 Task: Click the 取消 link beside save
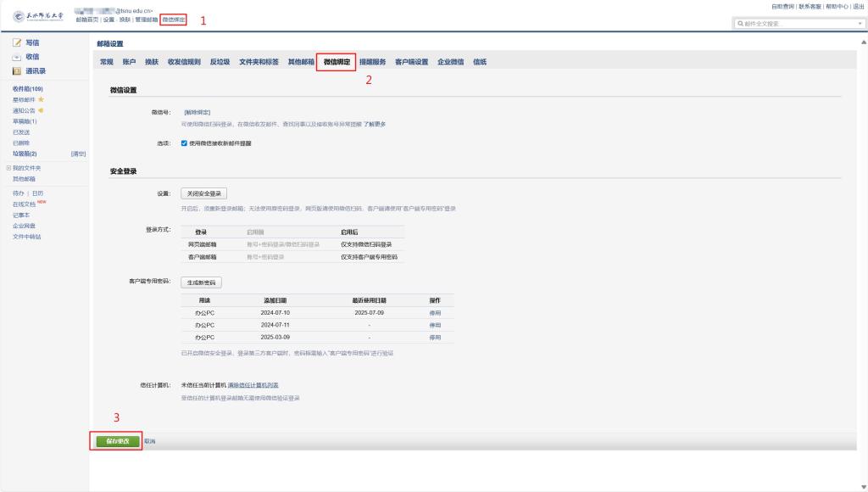pyautogui.click(x=149, y=442)
